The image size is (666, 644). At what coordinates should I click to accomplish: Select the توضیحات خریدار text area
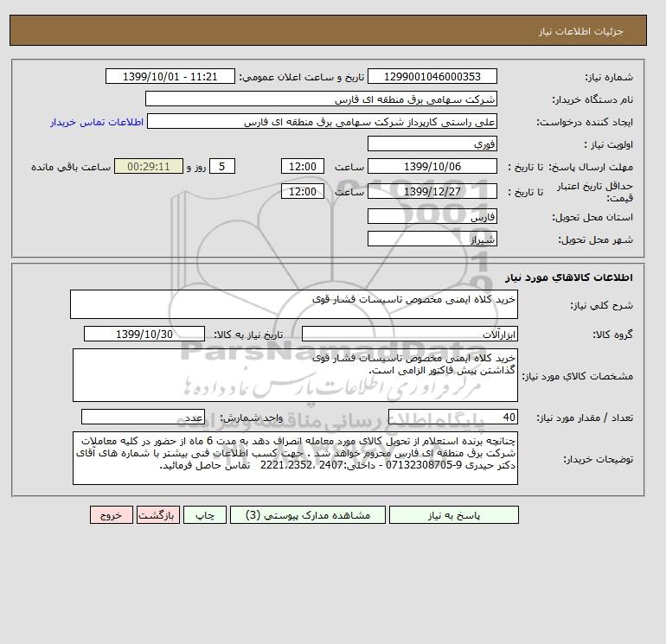tap(295, 458)
